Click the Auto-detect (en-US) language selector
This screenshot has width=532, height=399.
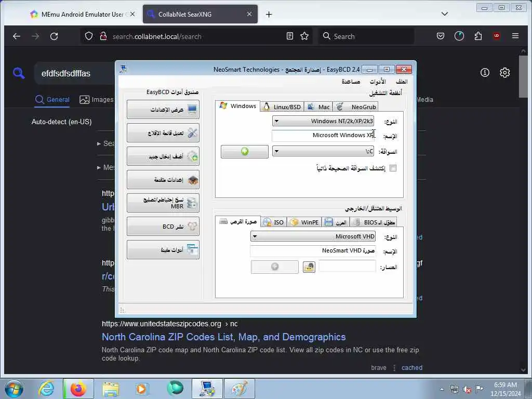click(x=61, y=122)
